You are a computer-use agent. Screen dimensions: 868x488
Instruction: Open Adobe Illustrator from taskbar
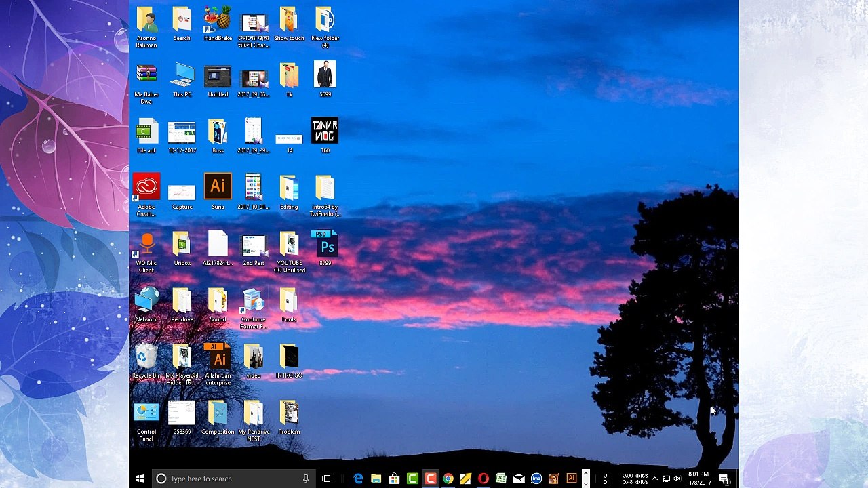tap(571, 478)
